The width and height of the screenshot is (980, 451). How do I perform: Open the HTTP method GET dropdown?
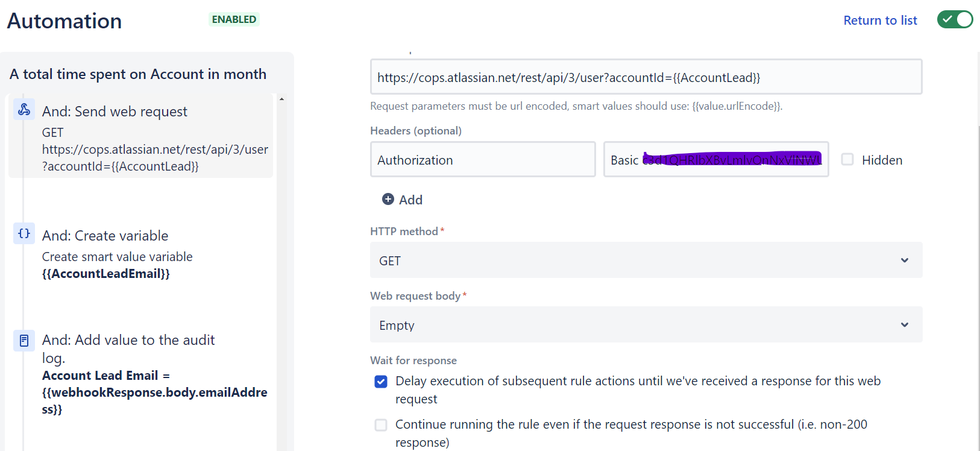[645, 260]
